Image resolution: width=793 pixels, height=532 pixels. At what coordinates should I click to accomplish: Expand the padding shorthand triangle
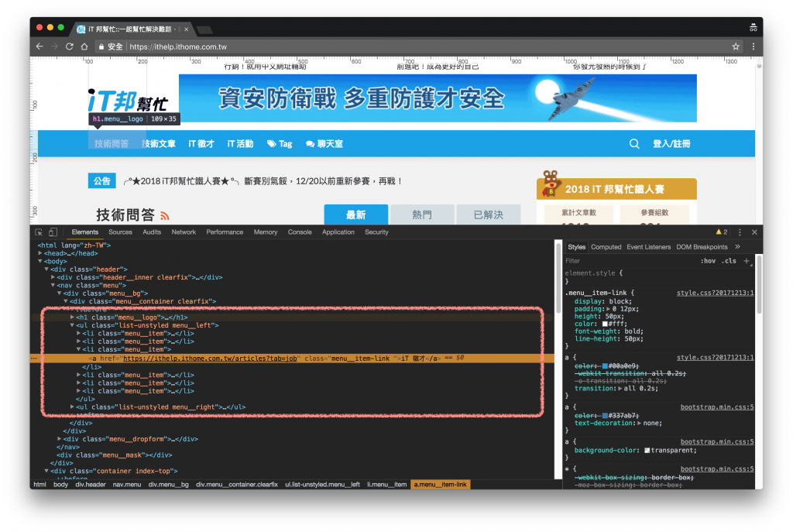coord(609,309)
